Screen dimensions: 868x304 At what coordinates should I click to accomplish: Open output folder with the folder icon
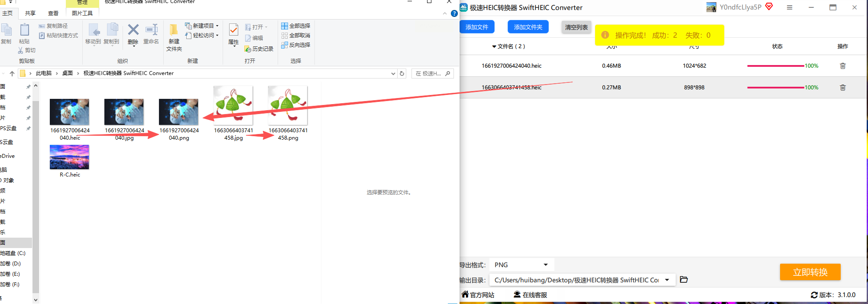point(684,280)
